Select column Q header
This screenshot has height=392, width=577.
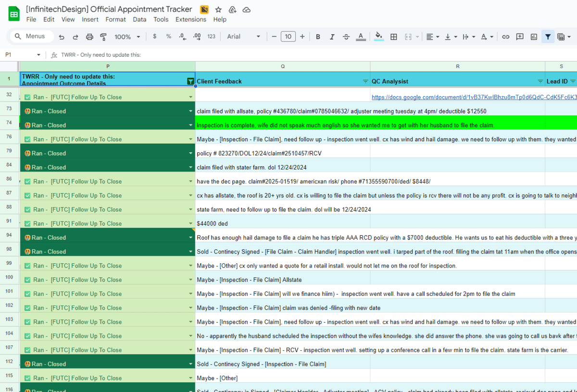[283, 66]
